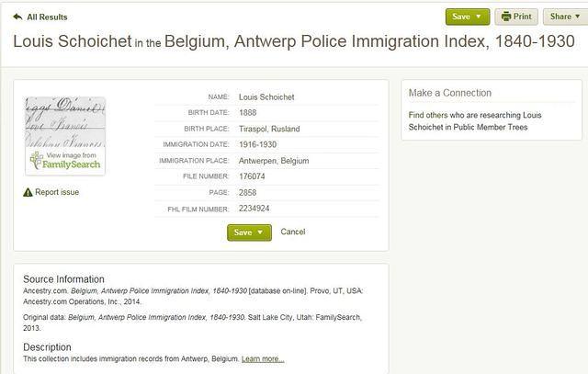Select the FHL film number 2234924
This screenshot has width=588, height=374.
click(254, 209)
